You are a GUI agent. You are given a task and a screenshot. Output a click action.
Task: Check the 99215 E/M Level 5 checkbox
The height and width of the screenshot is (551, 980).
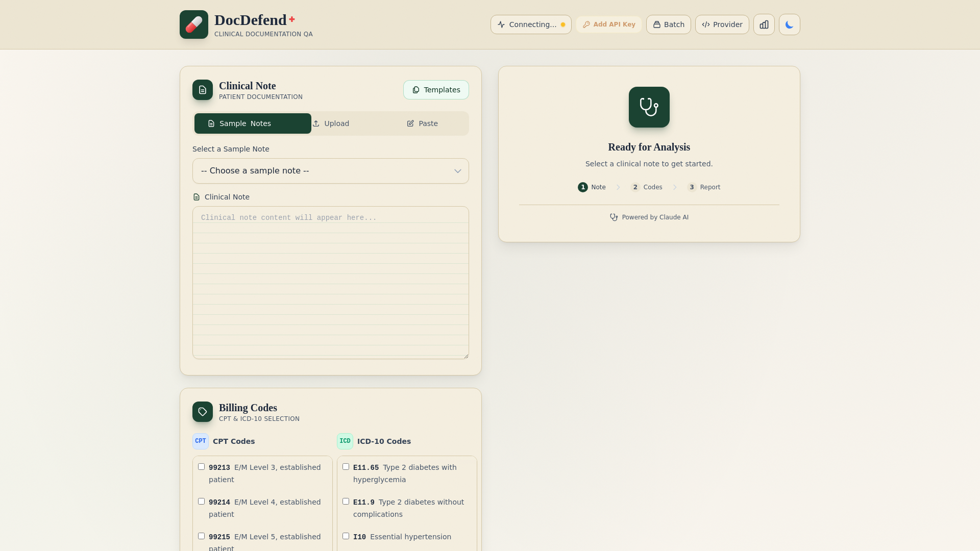(202, 536)
